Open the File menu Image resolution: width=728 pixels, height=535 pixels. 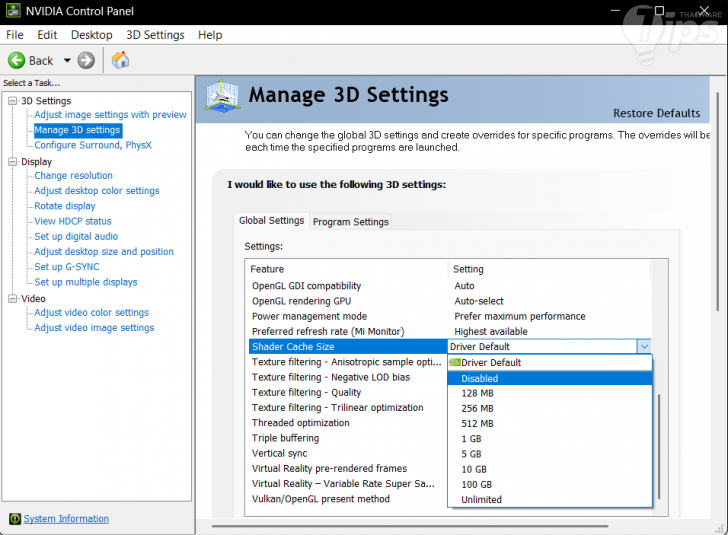pos(14,35)
